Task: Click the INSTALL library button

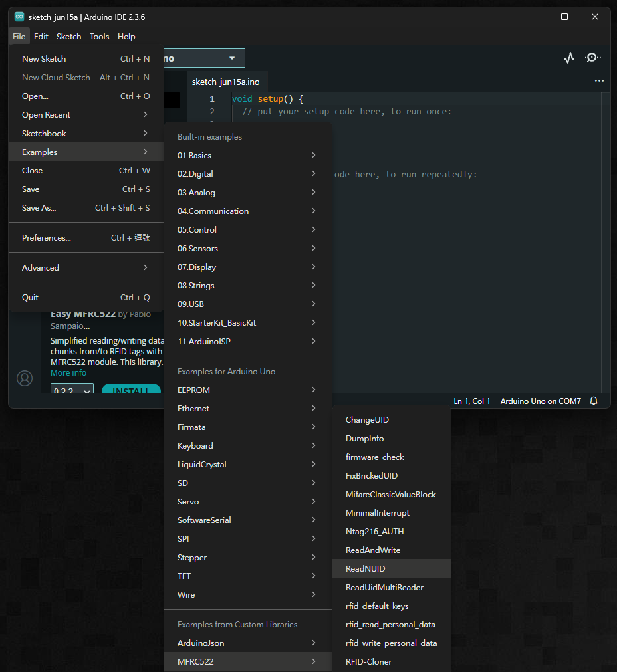Action: (131, 391)
